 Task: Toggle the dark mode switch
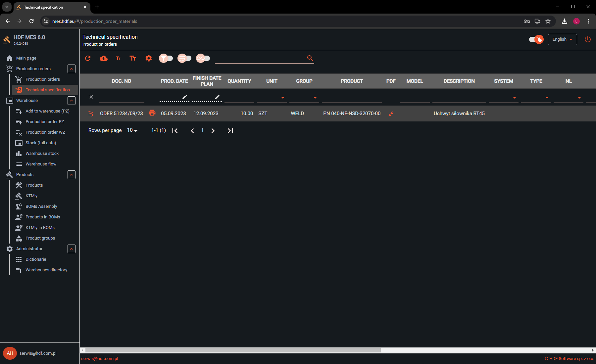(536, 39)
